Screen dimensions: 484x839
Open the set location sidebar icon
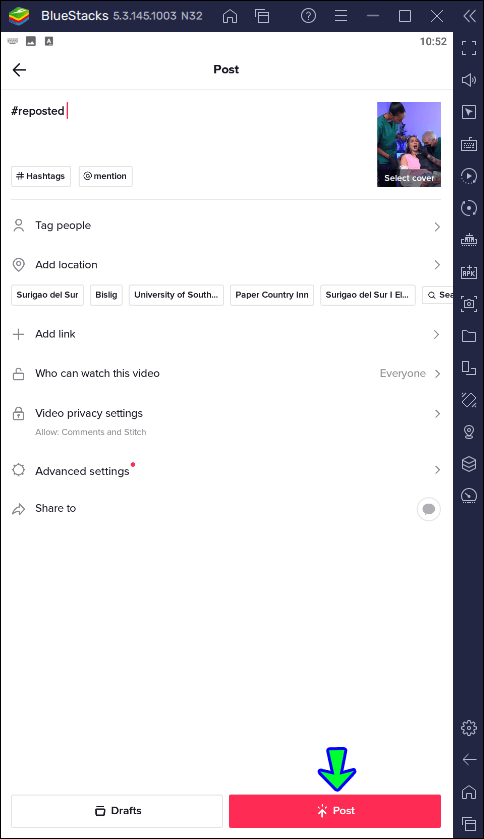click(469, 431)
